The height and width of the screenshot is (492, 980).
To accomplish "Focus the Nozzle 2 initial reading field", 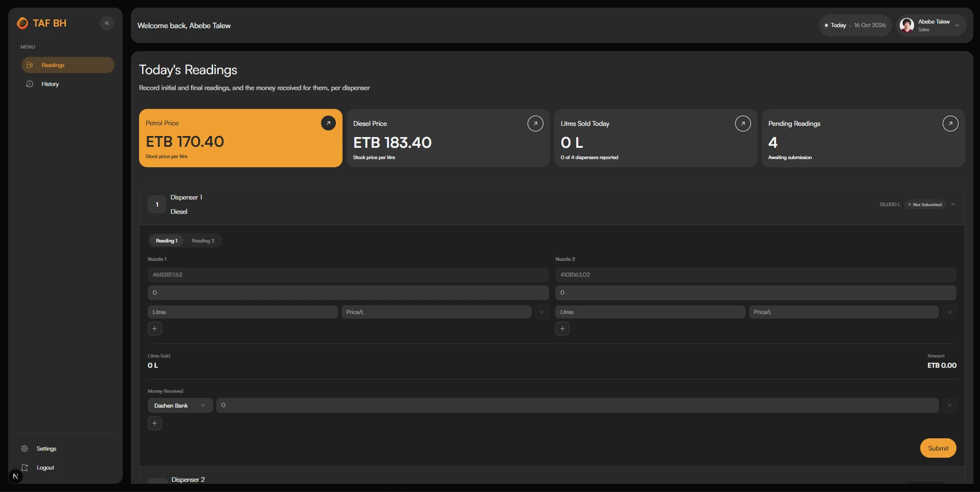I will [756, 275].
